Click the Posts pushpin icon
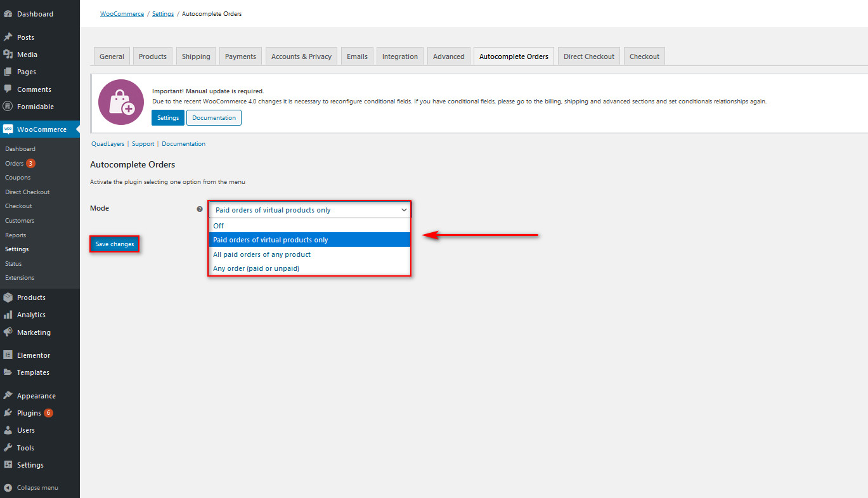Viewport: 868px width, 498px height. pos(8,37)
